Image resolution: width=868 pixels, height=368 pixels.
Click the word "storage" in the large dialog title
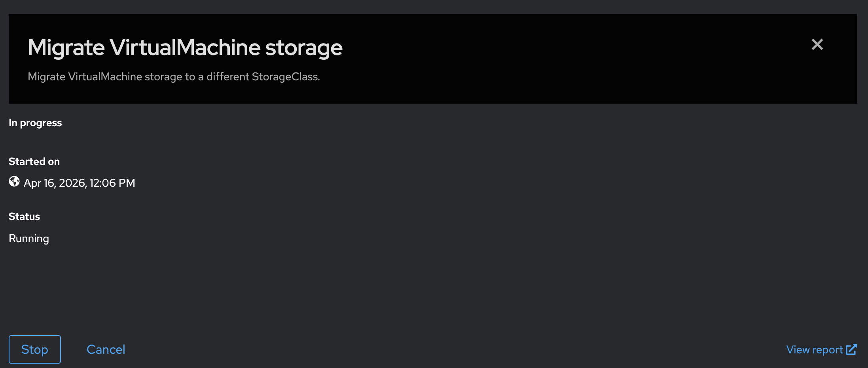click(303, 49)
